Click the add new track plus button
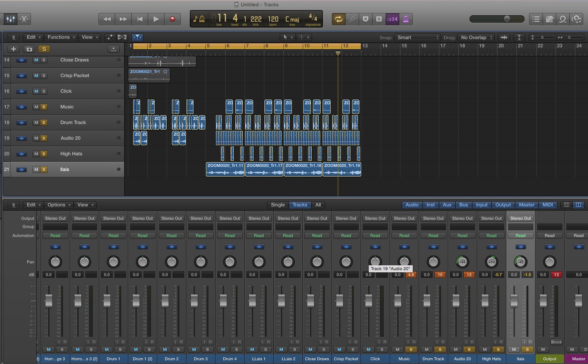Viewport: 588px width, 364px height. tap(13, 49)
